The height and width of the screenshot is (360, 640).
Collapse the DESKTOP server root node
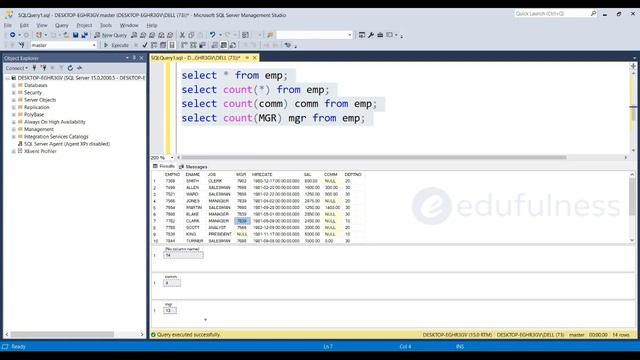click(7, 78)
